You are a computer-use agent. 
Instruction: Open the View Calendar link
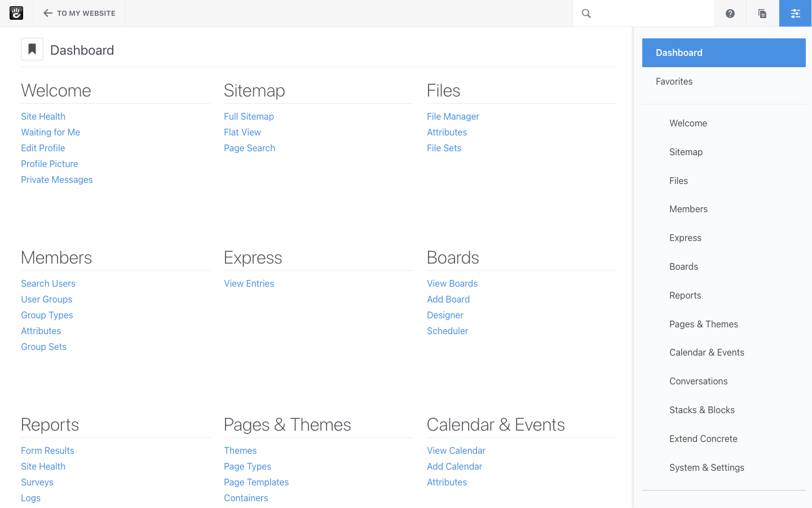tap(456, 450)
